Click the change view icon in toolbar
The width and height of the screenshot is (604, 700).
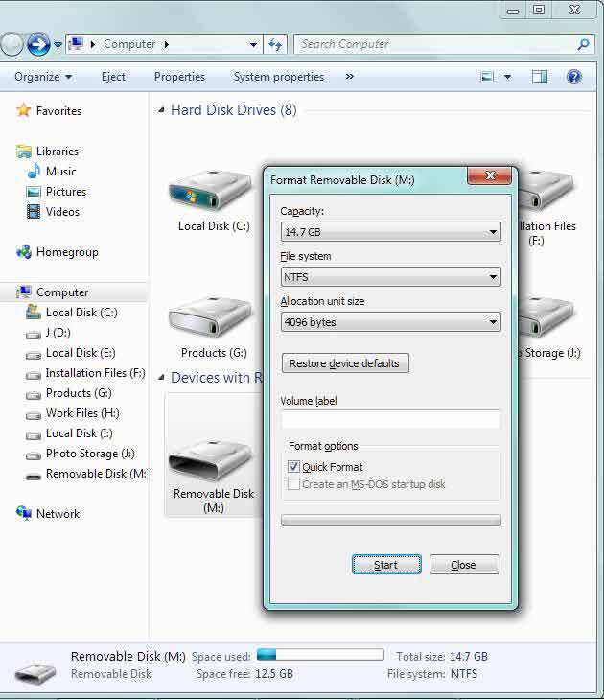click(x=488, y=77)
